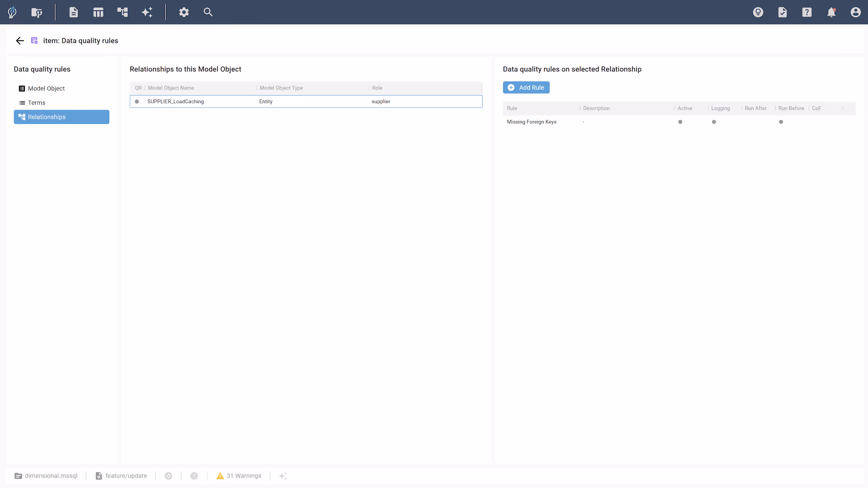
Task: Open the document icon in top toolbar
Action: [74, 12]
